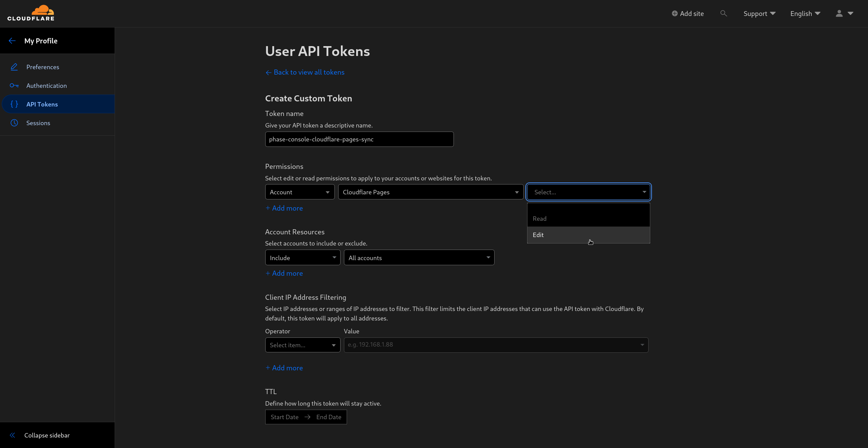Click the Sessions clock icon
This screenshot has height=448, width=868.
coord(14,123)
